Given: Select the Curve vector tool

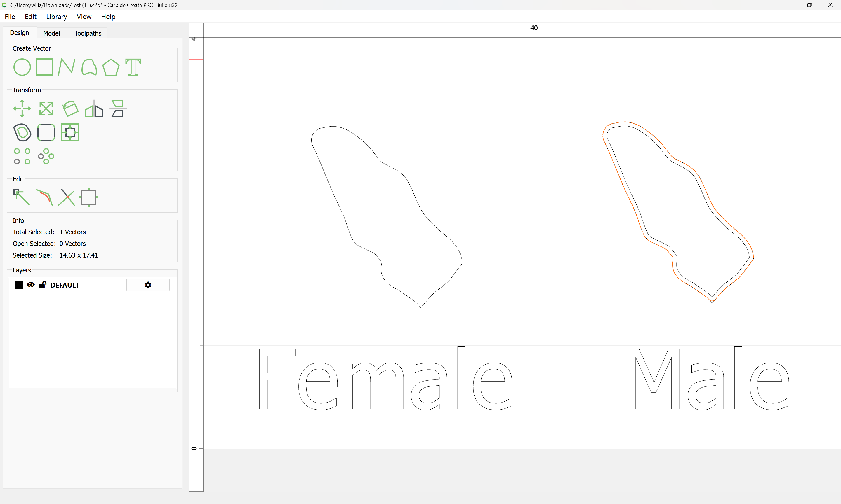Looking at the screenshot, I should pyautogui.click(x=89, y=67).
